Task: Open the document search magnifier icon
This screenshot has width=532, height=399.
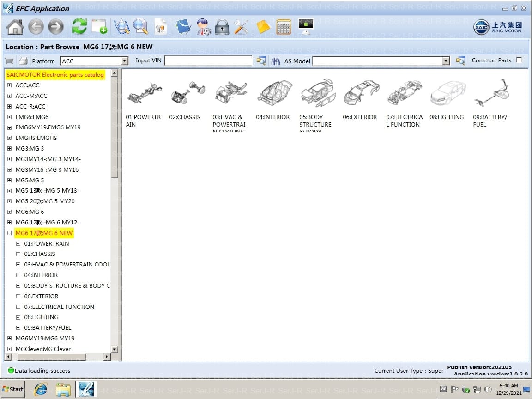Action: (x=140, y=27)
